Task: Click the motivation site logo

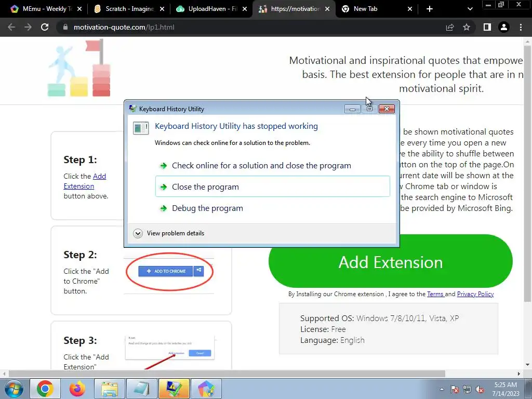Action: 79,68
